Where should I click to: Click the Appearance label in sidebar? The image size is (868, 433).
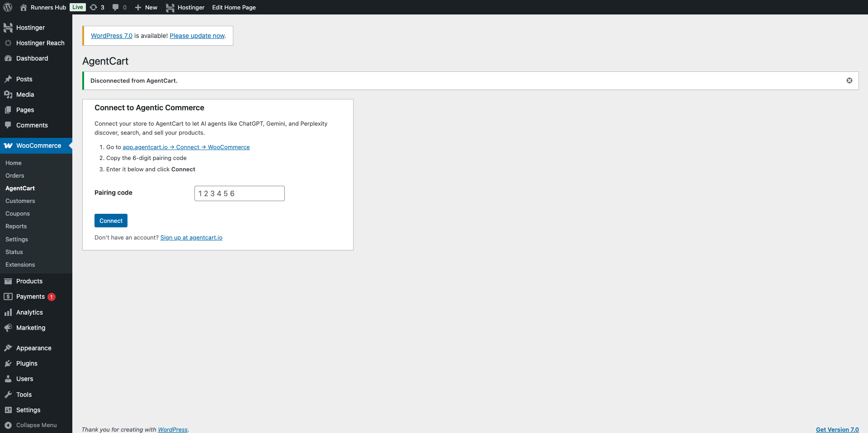click(x=34, y=348)
